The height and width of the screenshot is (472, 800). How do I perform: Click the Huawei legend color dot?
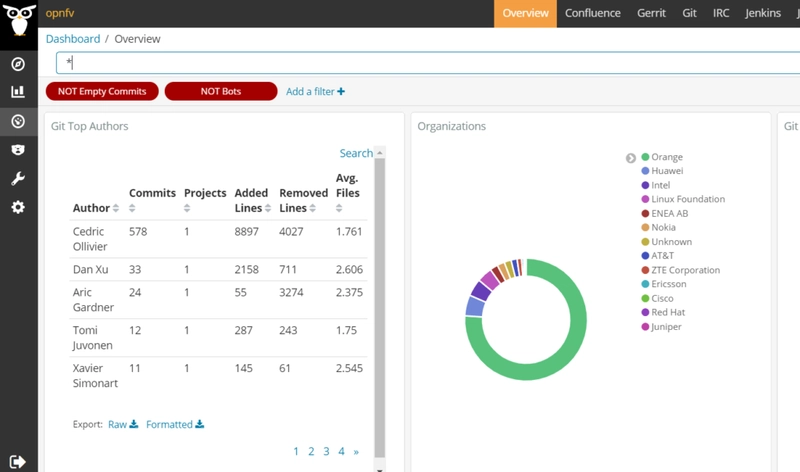645,171
